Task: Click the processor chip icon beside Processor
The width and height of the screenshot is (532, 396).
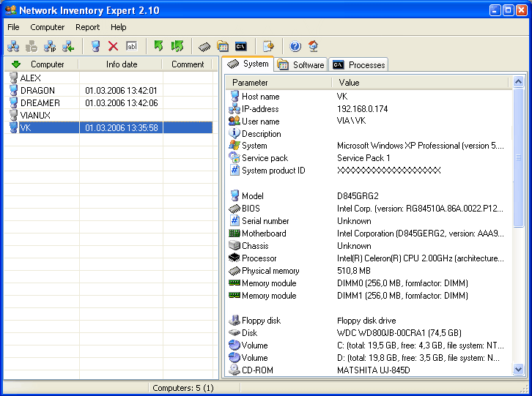Action: 234,258
